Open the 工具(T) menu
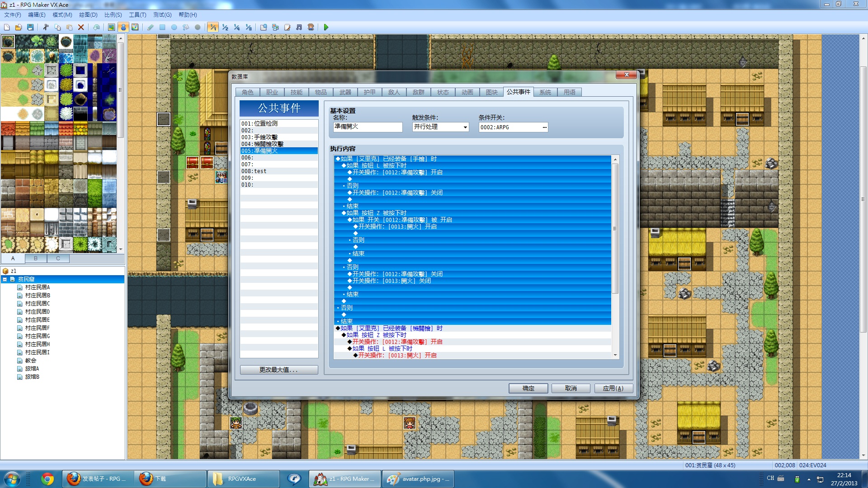The width and height of the screenshot is (868, 488). (x=137, y=15)
